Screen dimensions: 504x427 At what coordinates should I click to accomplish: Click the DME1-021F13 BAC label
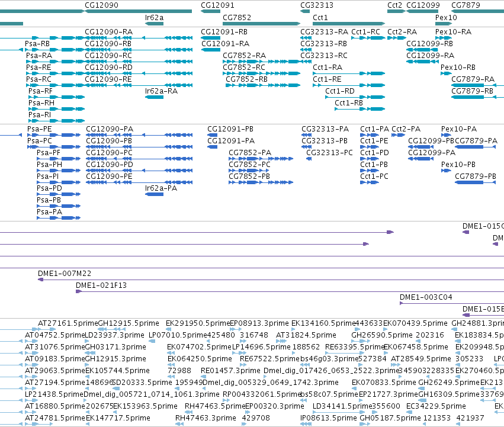pos(101,285)
